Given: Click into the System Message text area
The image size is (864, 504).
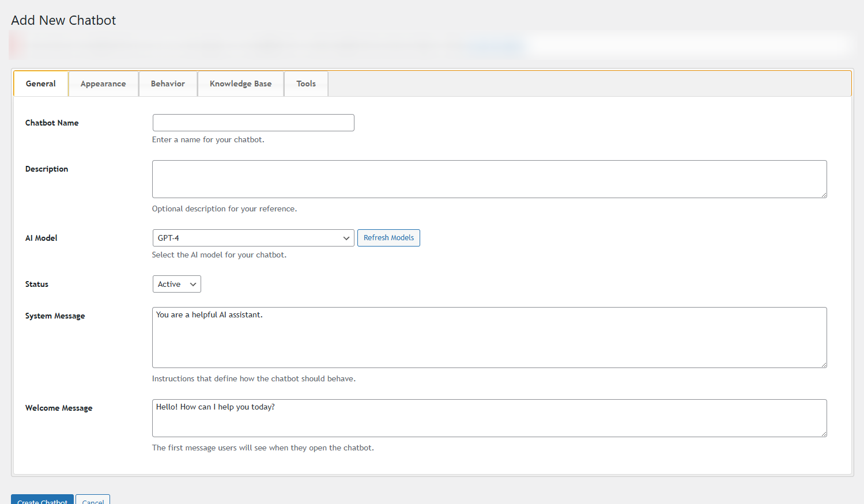Looking at the screenshot, I should (x=489, y=338).
